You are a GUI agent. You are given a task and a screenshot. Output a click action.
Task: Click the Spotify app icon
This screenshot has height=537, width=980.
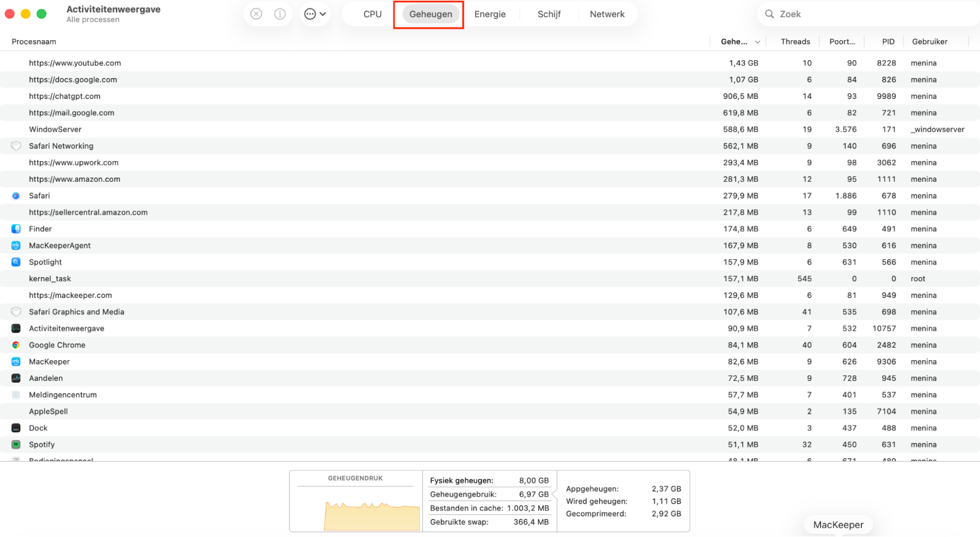[15, 444]
